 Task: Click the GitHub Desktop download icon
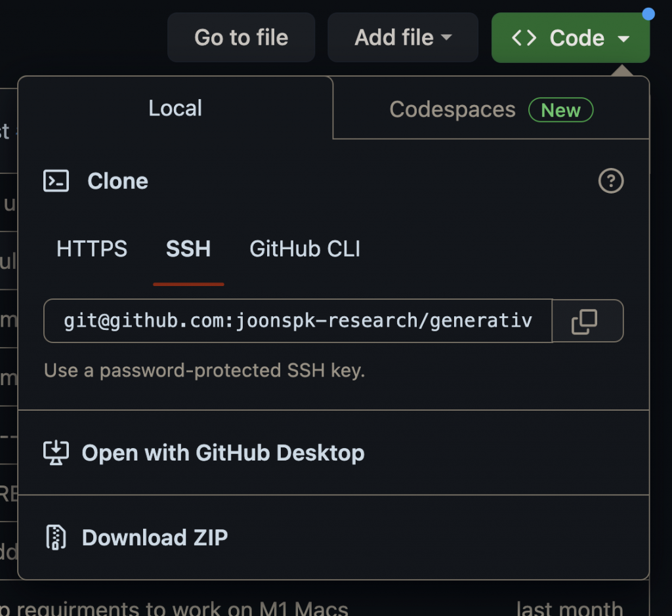56,453
